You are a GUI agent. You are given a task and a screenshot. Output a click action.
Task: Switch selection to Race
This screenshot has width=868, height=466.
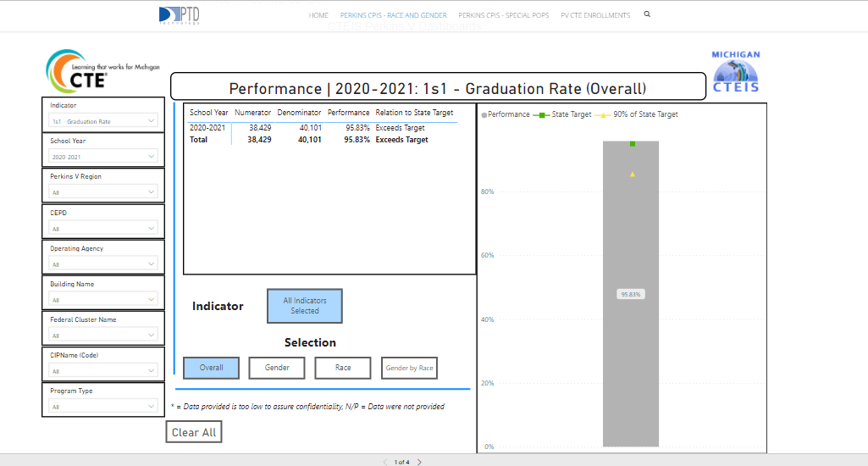343,368
